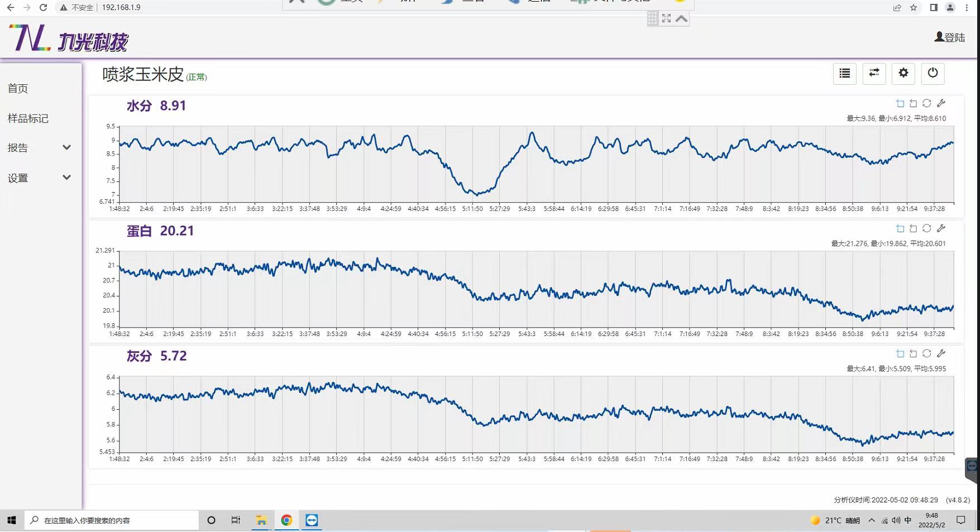The image size is (980, 532).
Task: Open the browser profile avatar
Action: pos(950,8)
